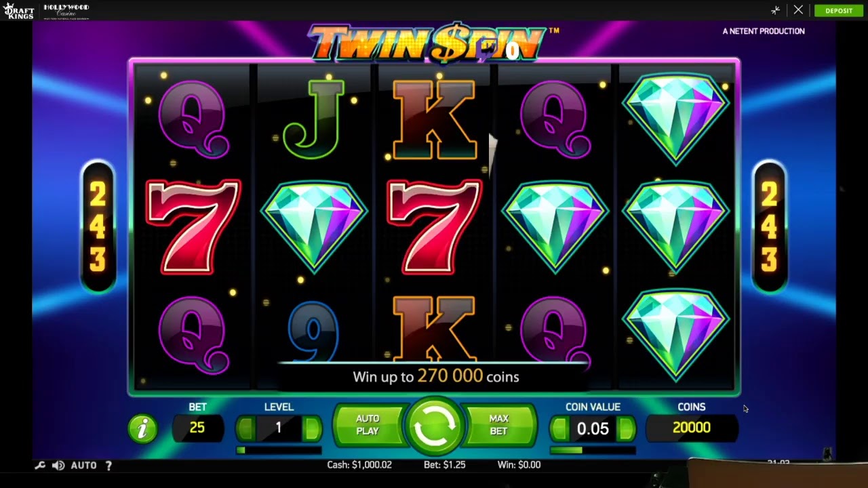Click the collapse arrows icon near Deposit
The image size is (868, 488).
coord(776,10)
